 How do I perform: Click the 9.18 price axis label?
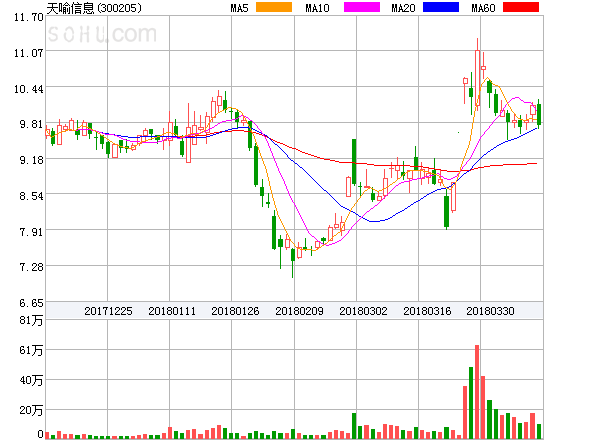click(31, 160)
